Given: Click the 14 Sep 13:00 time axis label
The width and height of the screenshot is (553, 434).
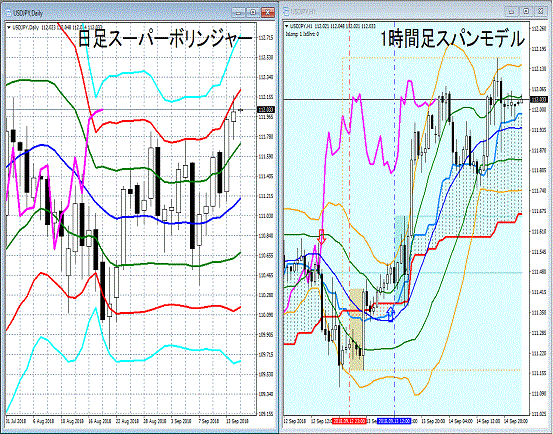Looking at the screenshot, I should pyautogui.click(x=487, y=421).
